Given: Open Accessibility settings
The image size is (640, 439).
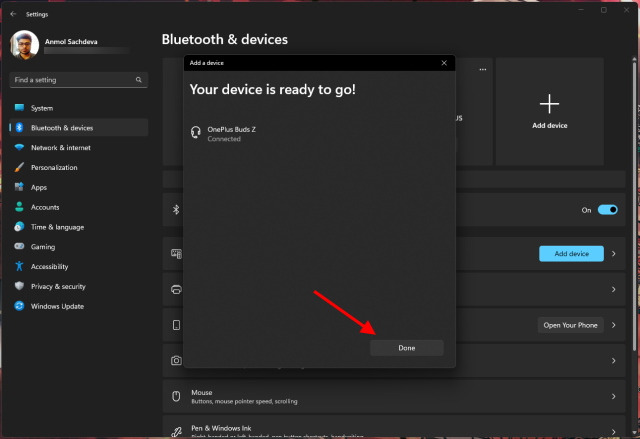Looking at the screenshot, I should [x=78, y=266].
